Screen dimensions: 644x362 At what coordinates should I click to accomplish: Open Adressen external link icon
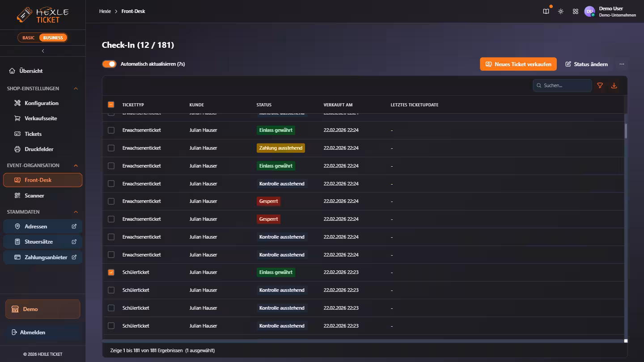[x=74, y=227]
